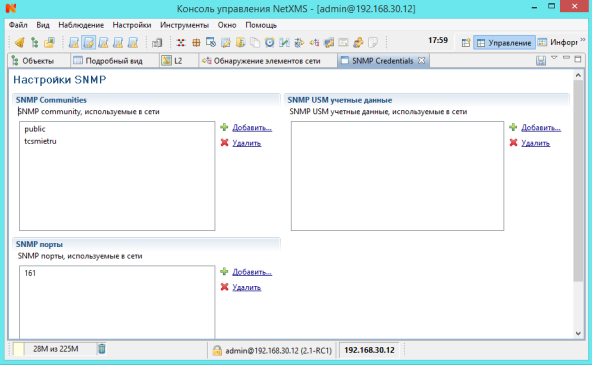Switch to the Объекты tab
The height and width of the screenshot is (365, 593).
tap(38, 61)
